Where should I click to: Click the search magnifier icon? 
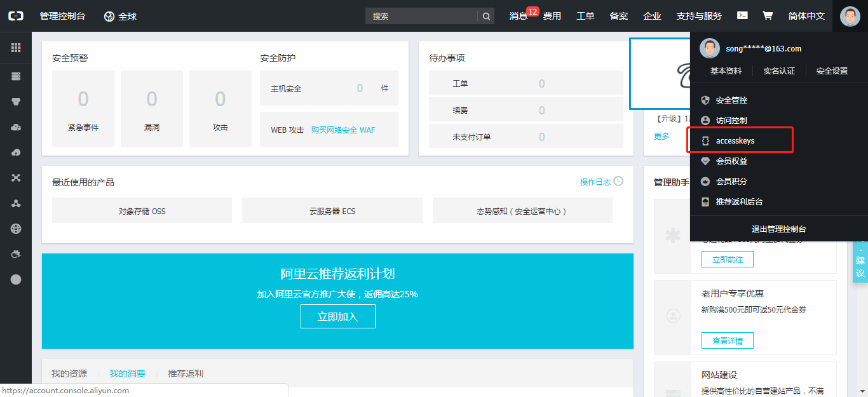pyautogui.click(x=486, y=17)
